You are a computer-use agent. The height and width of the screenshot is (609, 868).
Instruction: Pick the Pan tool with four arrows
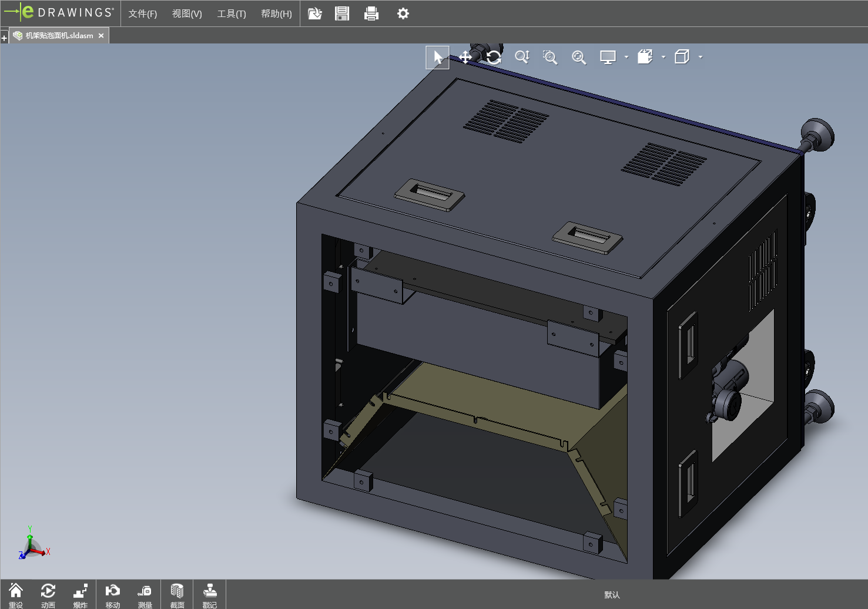coord(465,57)
